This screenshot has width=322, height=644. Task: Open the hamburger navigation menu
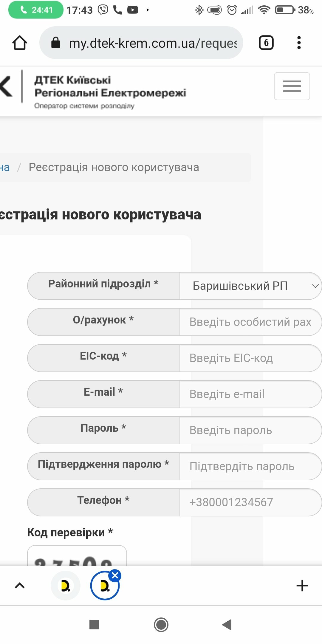[292, 86]
